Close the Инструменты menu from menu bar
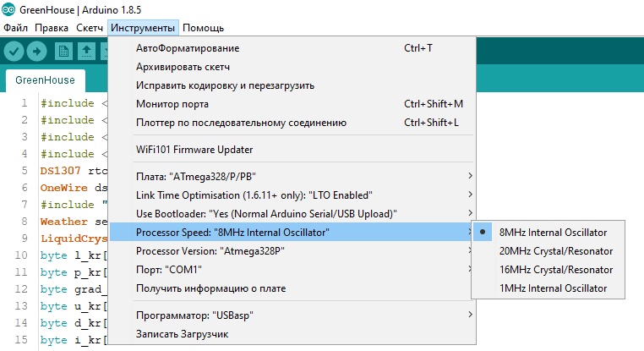Viewport: 644px width, 351px height. pyautogui.click(x=143, y=28)
